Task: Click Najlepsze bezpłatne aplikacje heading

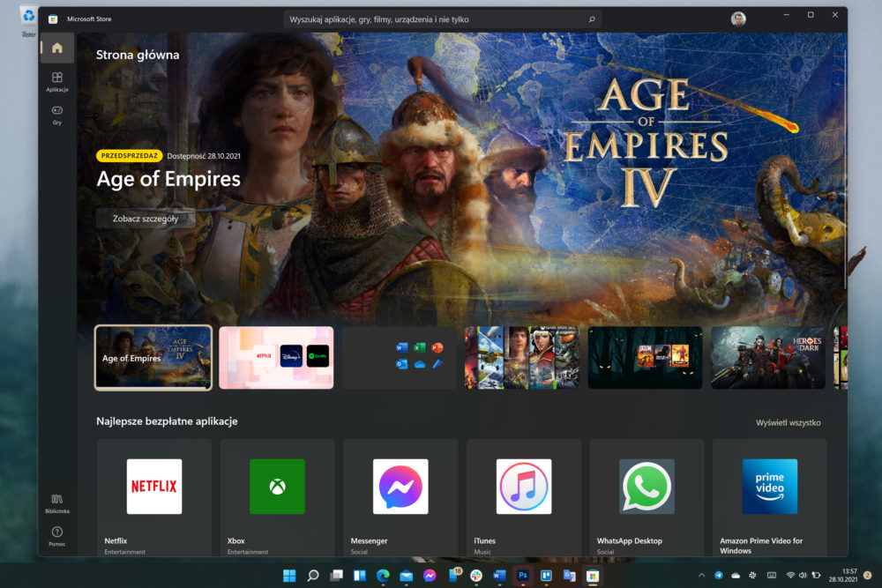Action: click(x=167, y=421)
